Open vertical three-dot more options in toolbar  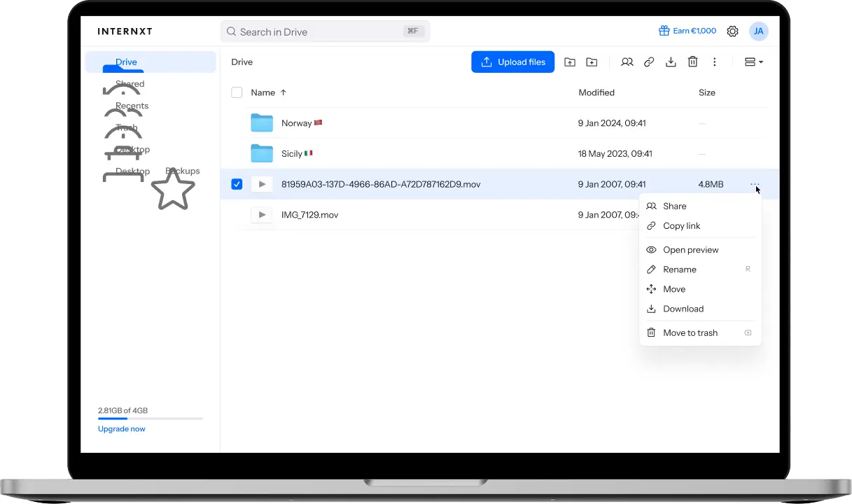click(714, 62)
